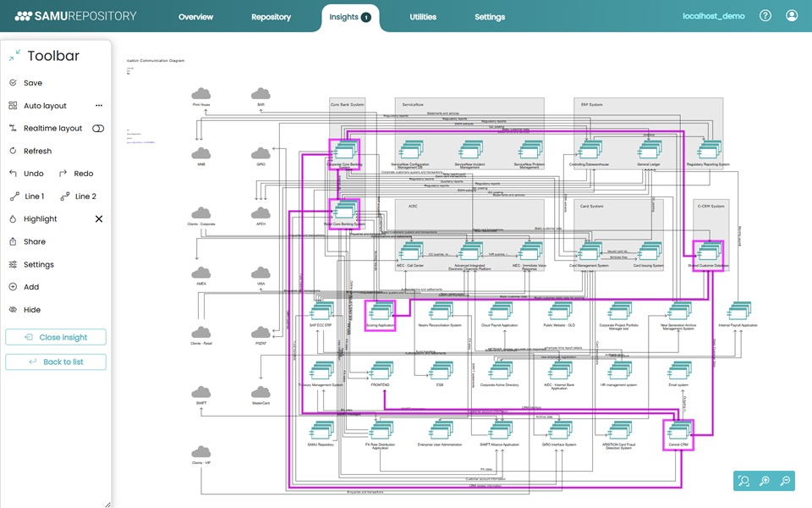Open the Repository tab
Image resolution: width=812 pixels, height=508 pixels.
[x=271, y=17]
